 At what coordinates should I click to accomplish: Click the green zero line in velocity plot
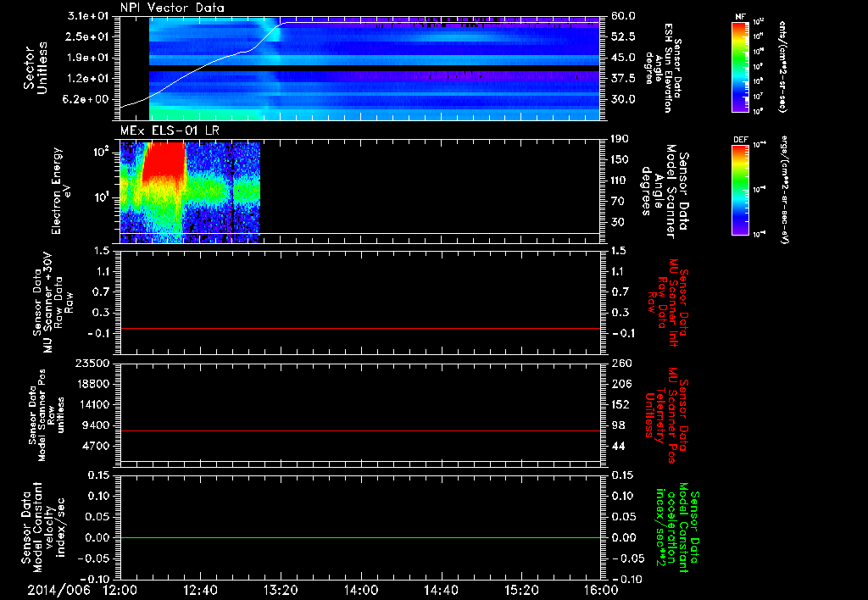point(360,537)
